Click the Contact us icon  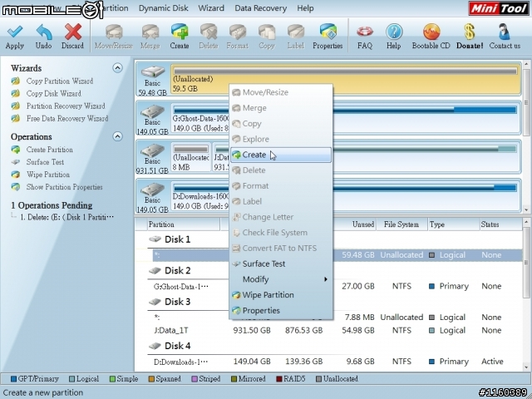pos(505,32)
